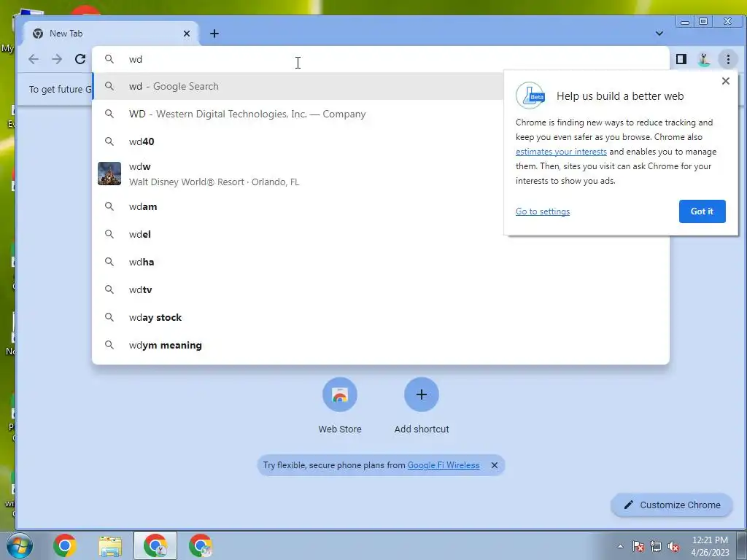Launch Chrome from the first taskbar icon

pyautogui.click(x=65, y=545)
